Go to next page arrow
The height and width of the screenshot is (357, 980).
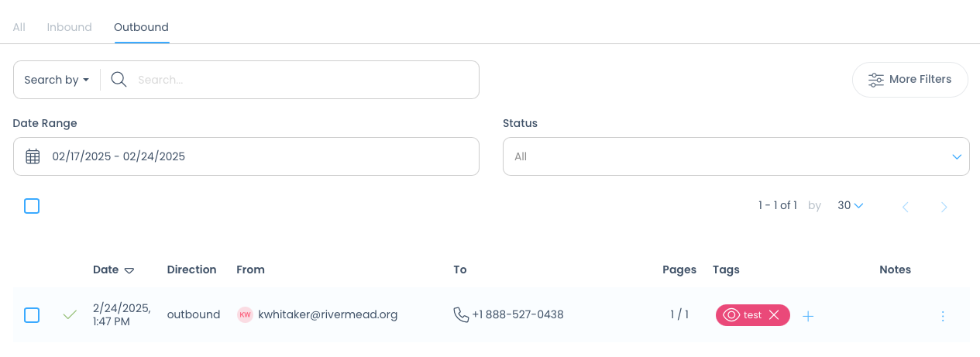pos(944,207)
